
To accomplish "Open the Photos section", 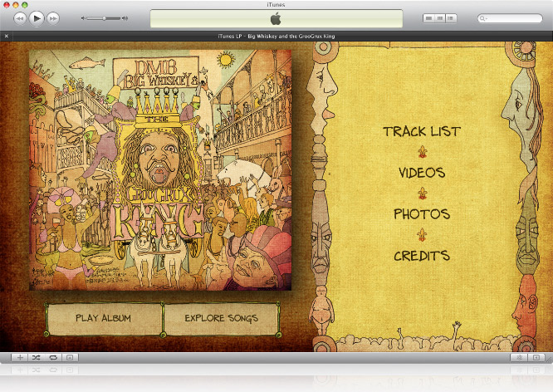I will click(x=422, y=213).
